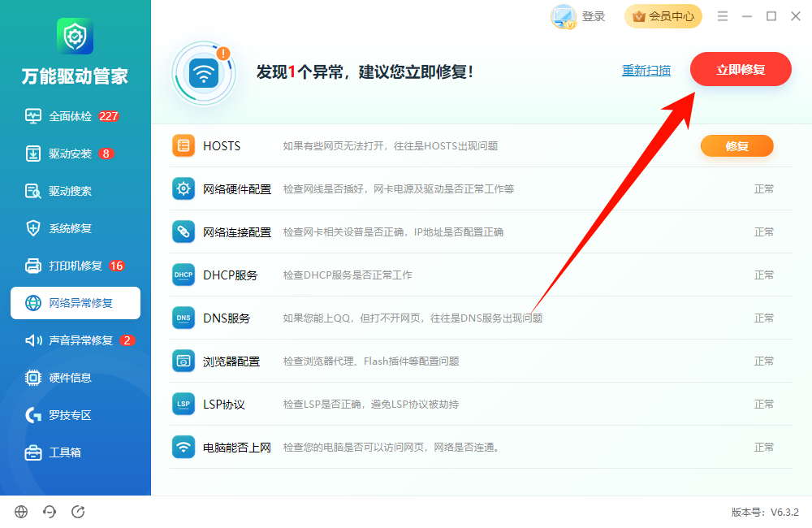Screen dimensions: 812x528
Task: Click the 系统修复 shield icon
Action: (x=33, y=228)
